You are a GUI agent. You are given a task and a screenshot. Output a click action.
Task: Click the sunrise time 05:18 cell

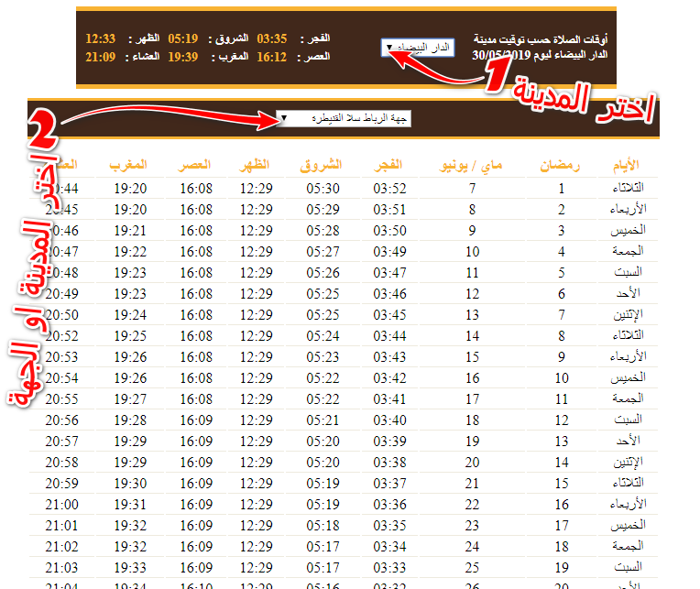tap(323, 525)
